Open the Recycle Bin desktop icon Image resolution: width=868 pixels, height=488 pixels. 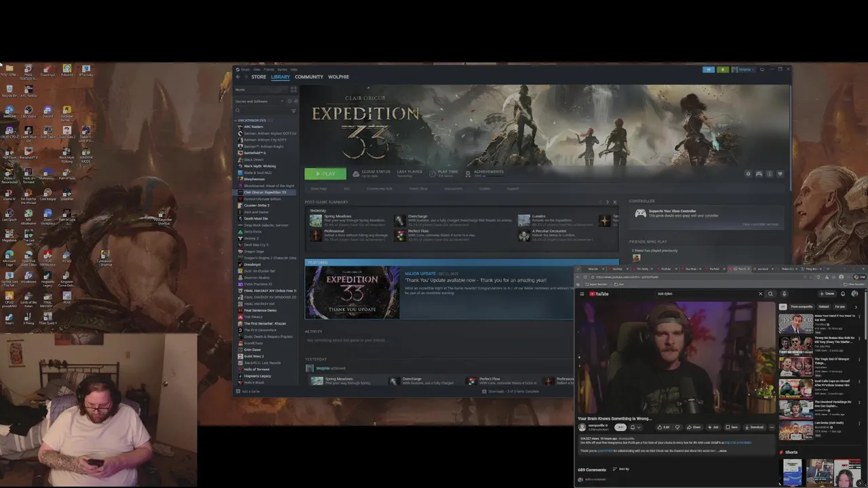click(9, 91)
